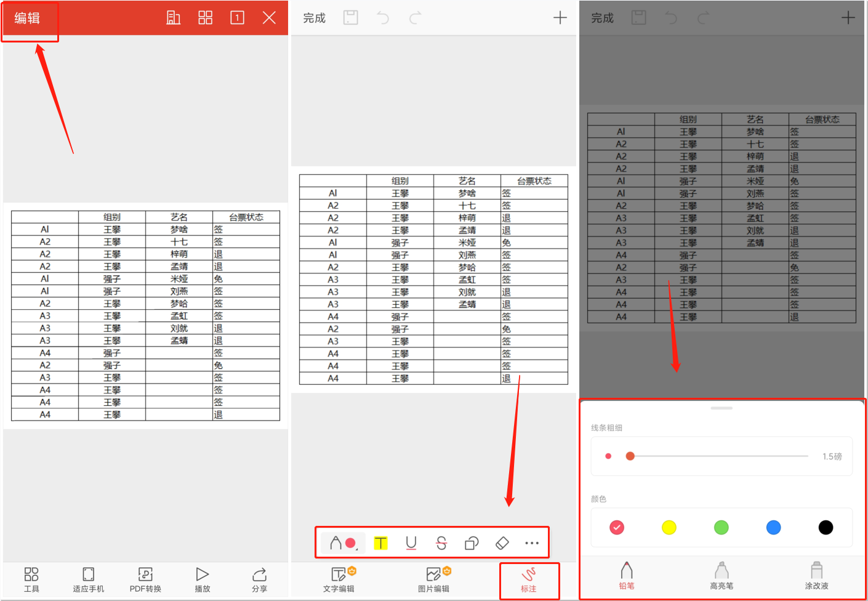Click 米娅 cell in left table
Image resolution: width=868 pixels, height=601 pixels.
point(179,279)
